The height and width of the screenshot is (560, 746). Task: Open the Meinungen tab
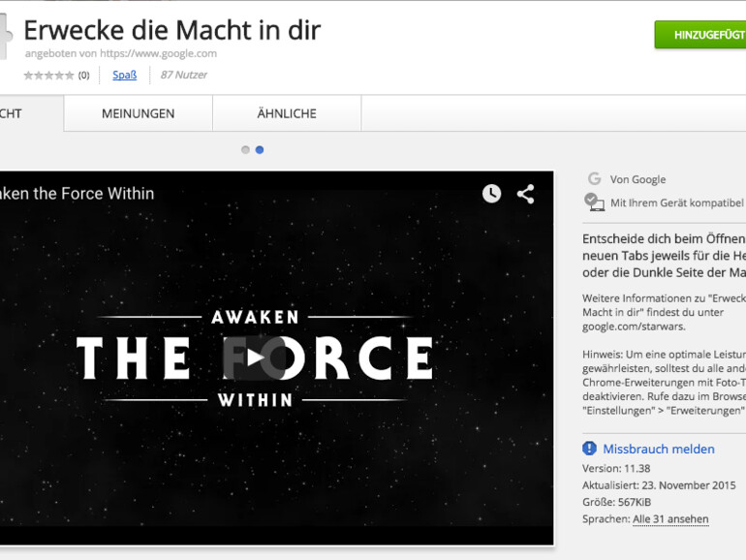point(138,113)
